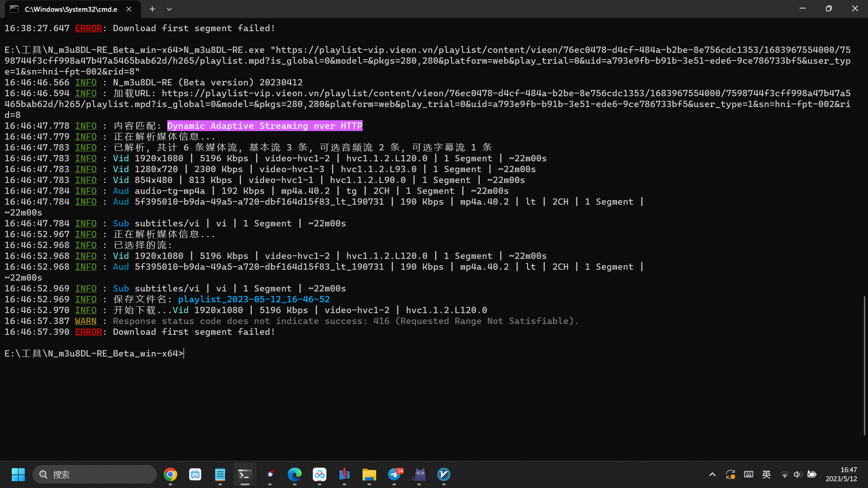Viewport: 868px width, 488px height.
Task: Click the taskbar search box
Action: click(94, 474)
